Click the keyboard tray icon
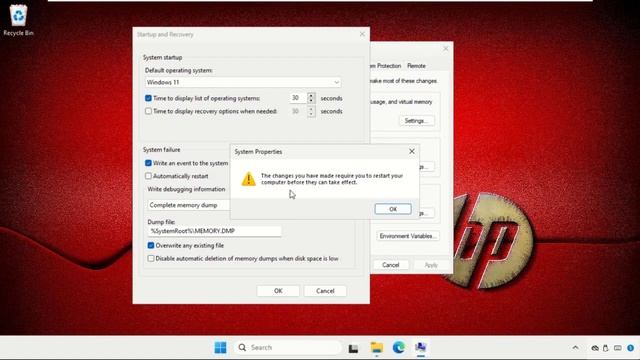 (618, 348)
